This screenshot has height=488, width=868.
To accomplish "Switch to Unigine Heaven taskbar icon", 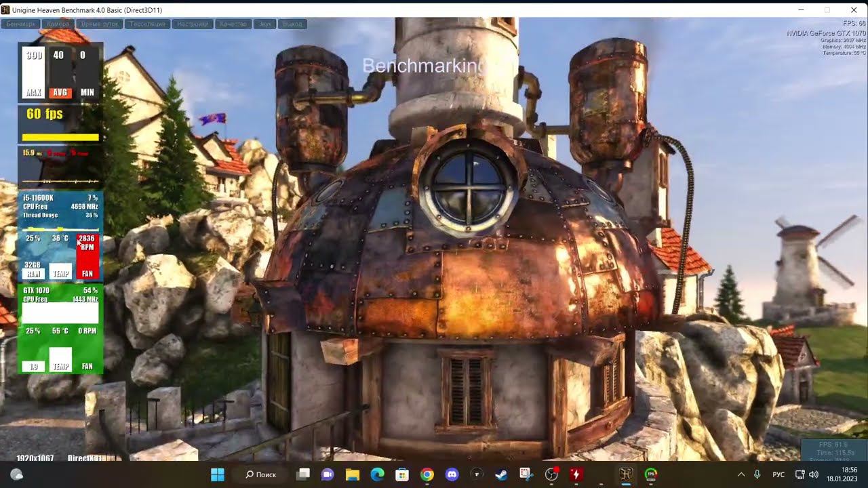I will coord(626,474).
